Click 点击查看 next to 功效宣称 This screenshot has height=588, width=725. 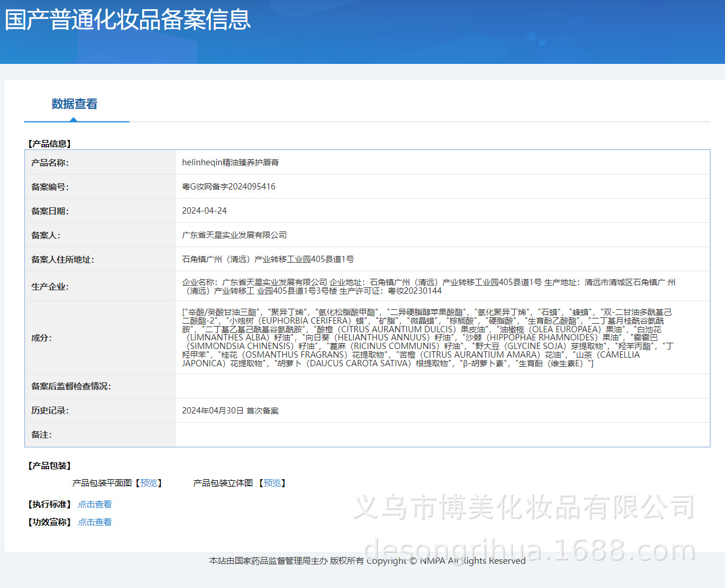pyautogui.click(x=95, y=522)
